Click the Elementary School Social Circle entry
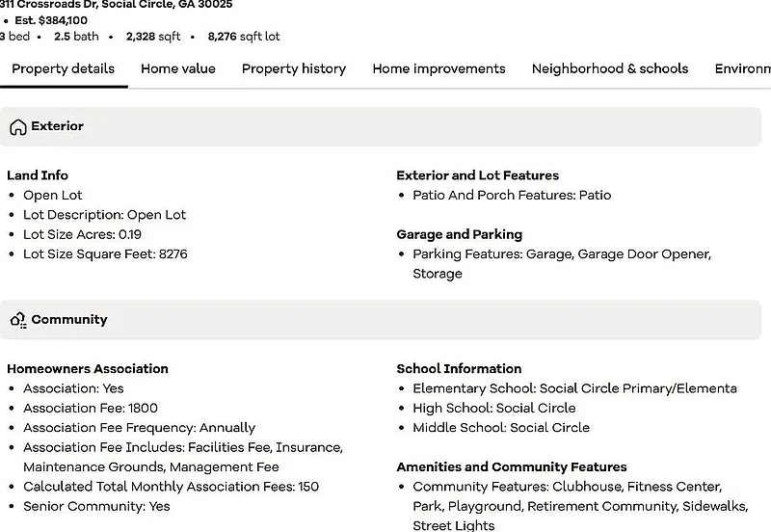 [x=574, y=388]
